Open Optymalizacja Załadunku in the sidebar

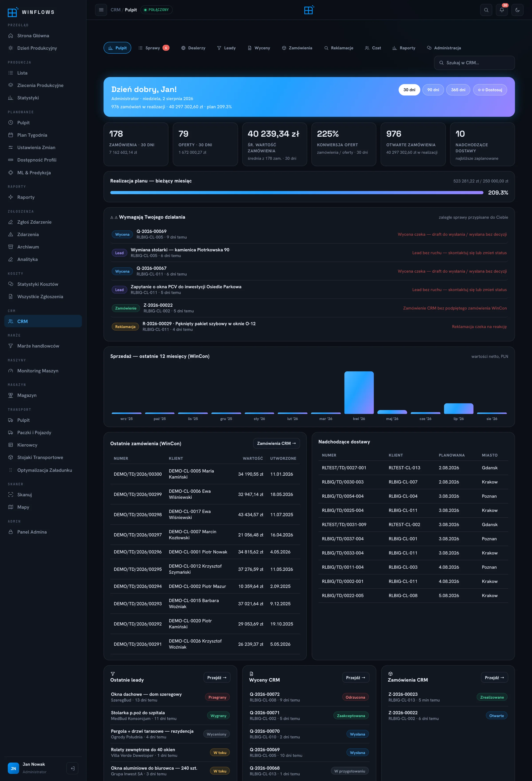pyautogui.click(x=43, y=470)
